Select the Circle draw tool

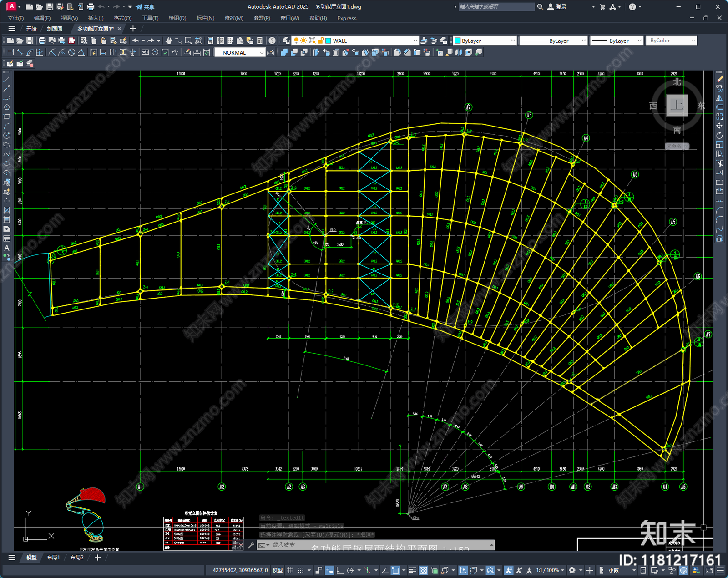pos(7,135)
